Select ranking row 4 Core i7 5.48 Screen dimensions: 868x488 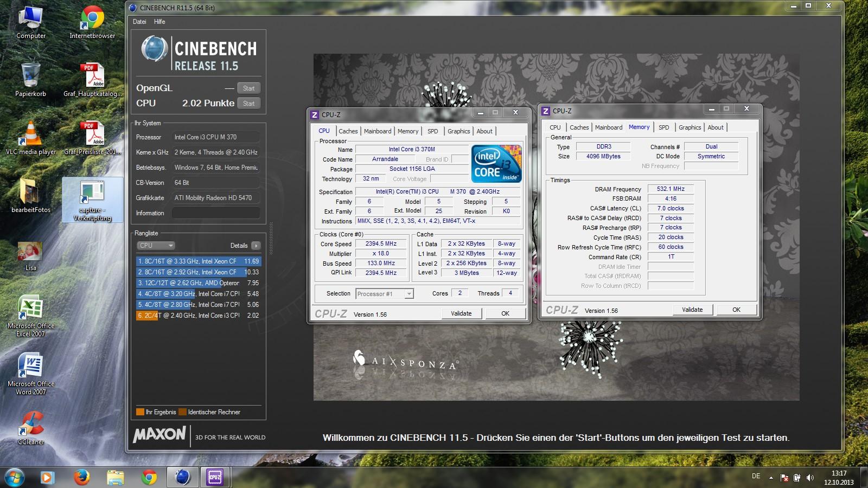pos(199,294)
